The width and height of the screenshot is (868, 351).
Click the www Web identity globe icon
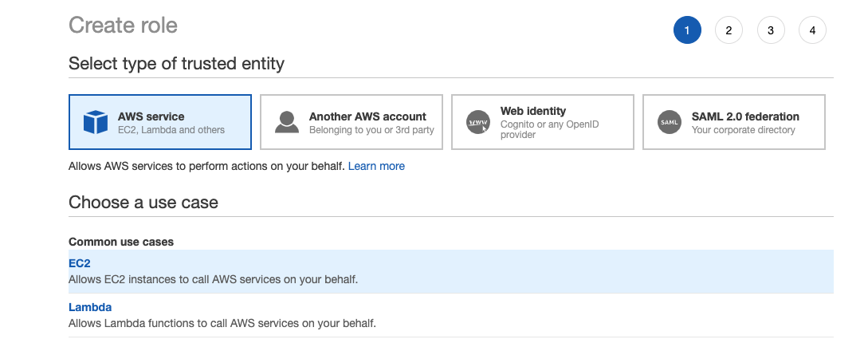478,123
